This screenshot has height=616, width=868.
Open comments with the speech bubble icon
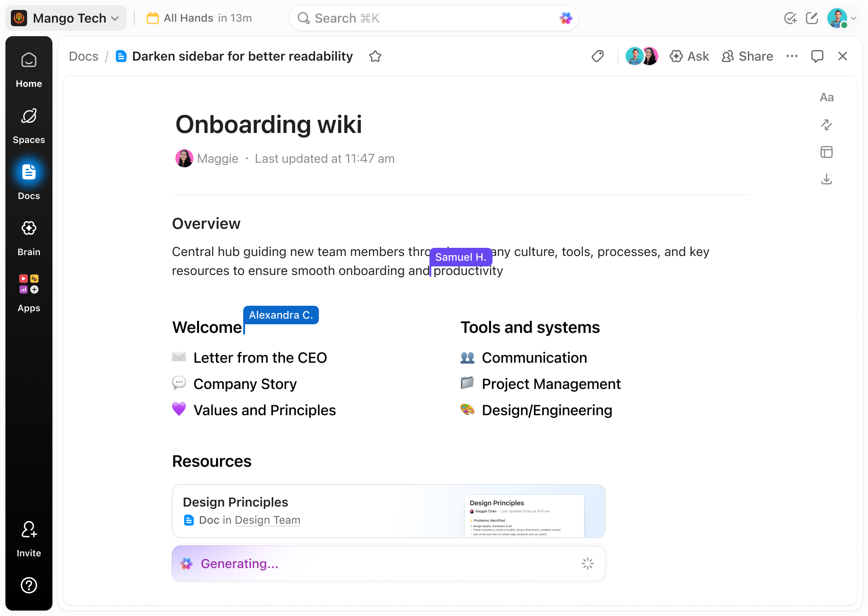pos(818,56)
